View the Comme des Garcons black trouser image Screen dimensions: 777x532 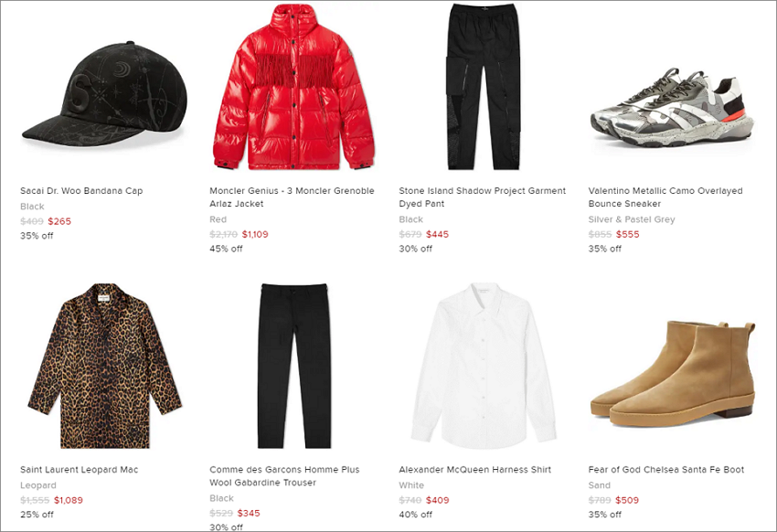click(x=294, y=366)
